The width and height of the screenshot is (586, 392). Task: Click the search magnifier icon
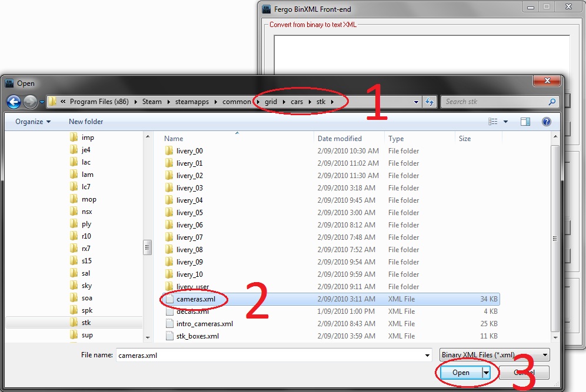552,102
